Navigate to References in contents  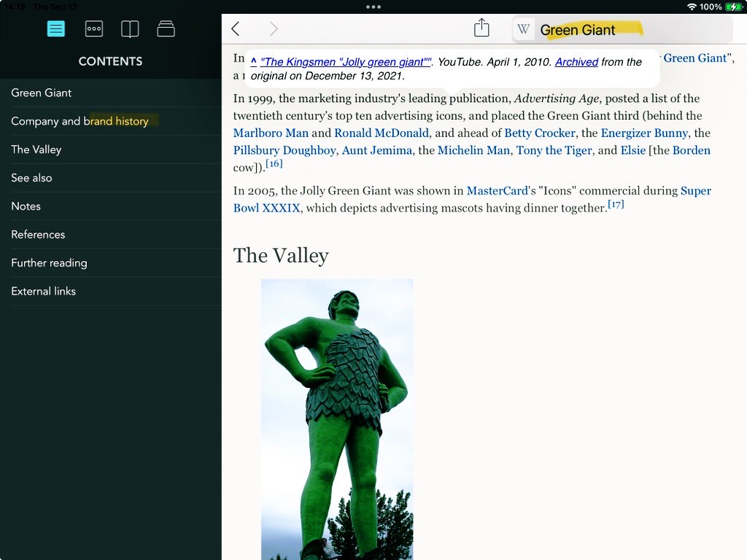(38, 235)
